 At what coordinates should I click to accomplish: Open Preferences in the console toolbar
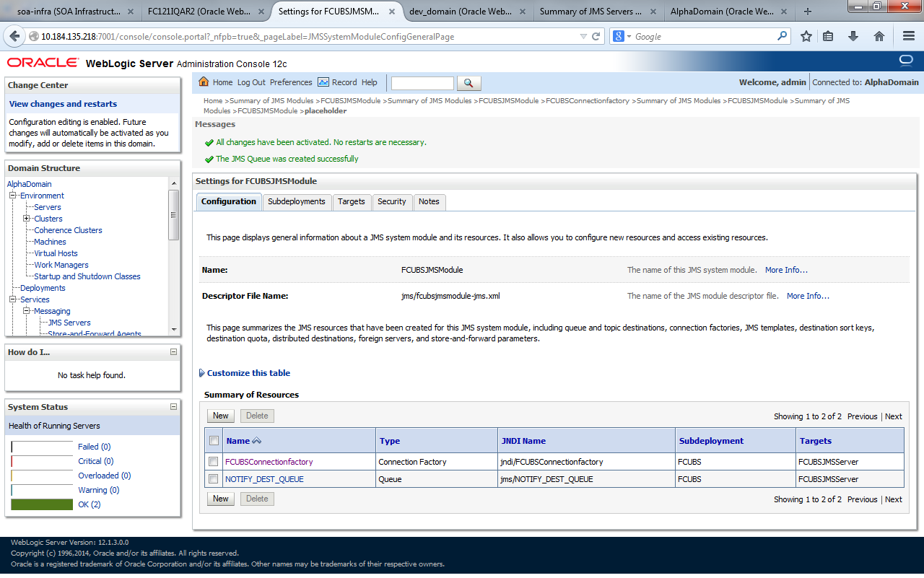291,82
